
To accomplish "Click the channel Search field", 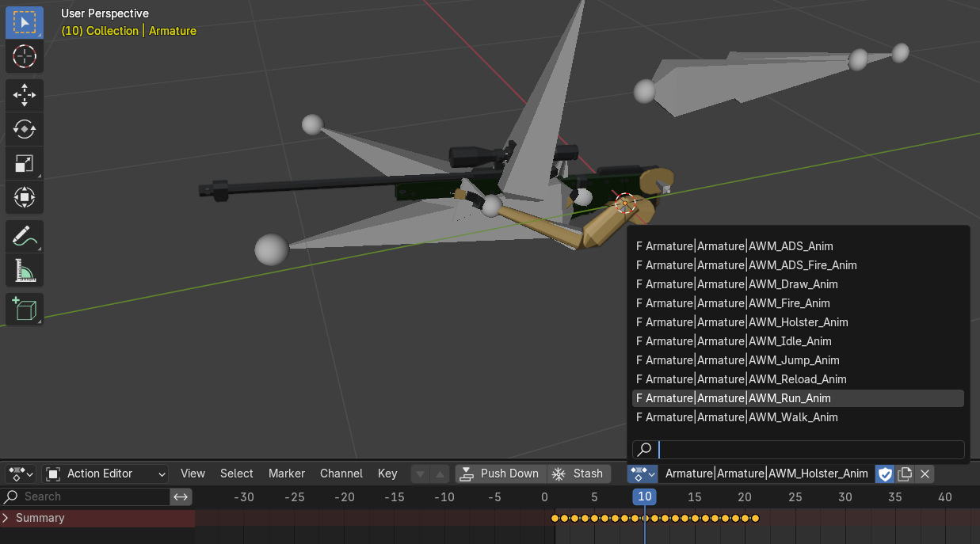I will click(86, 496).
